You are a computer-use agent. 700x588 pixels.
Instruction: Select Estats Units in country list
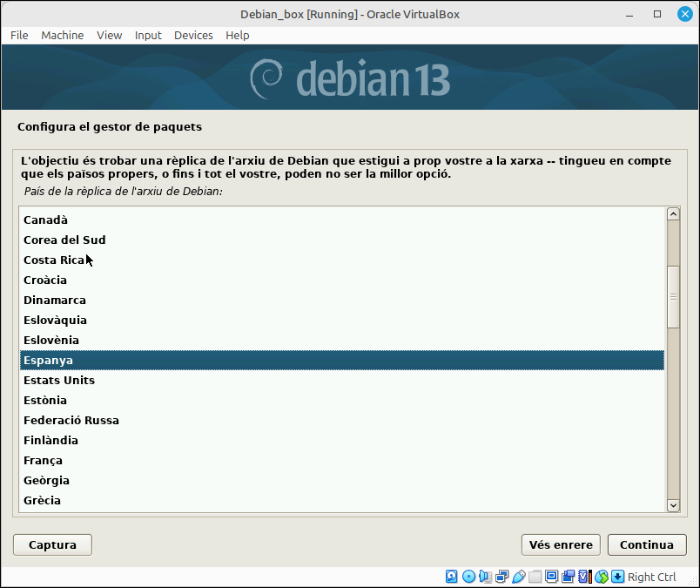tap(342, 380)
